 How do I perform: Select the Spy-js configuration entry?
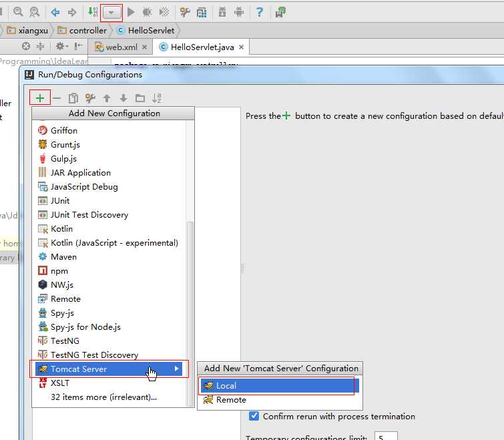coord(109,313)
